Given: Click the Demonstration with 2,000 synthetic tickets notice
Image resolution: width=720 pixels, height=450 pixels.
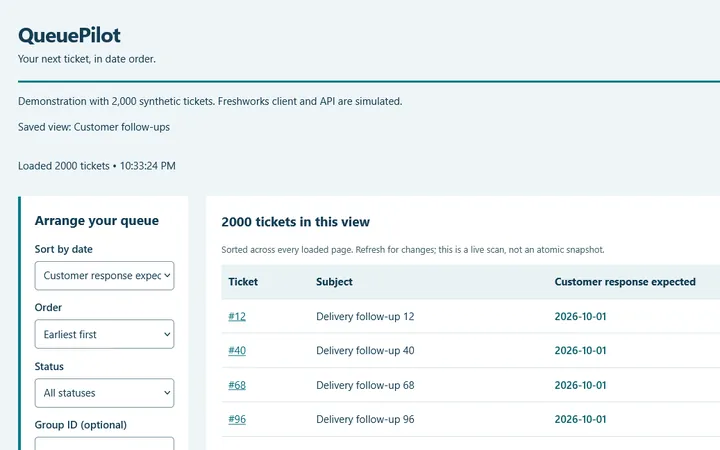Looking at the screenshot, I should [210, 101].
